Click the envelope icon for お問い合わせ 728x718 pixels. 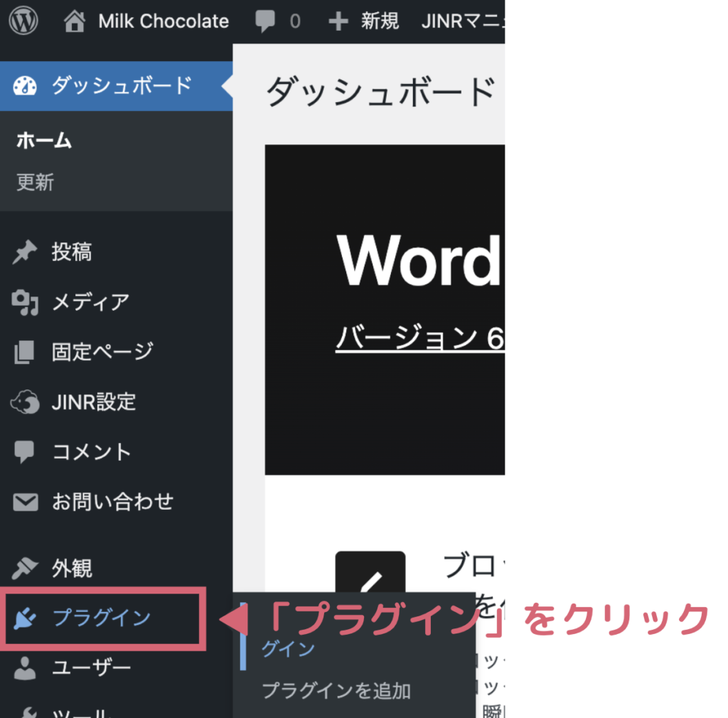(x=26, y=502)
